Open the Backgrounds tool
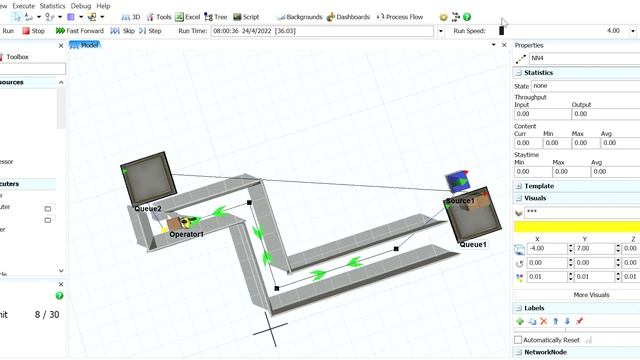 (299, 17)
